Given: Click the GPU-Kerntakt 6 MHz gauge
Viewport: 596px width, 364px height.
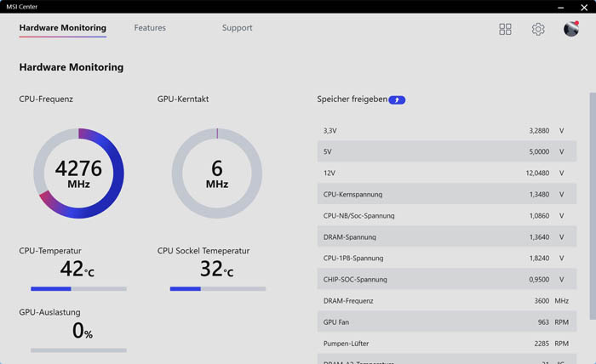Looking at the screenshot, I should coord(217,173).
